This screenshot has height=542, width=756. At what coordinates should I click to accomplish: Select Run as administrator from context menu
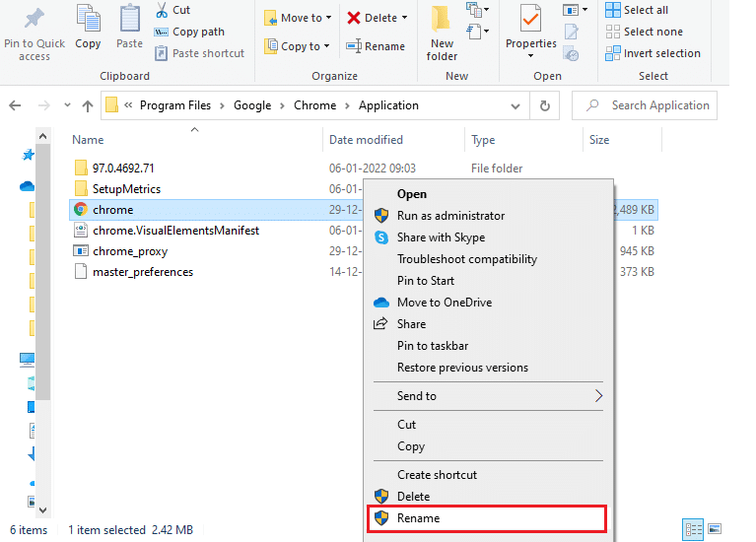coord(450,216)
